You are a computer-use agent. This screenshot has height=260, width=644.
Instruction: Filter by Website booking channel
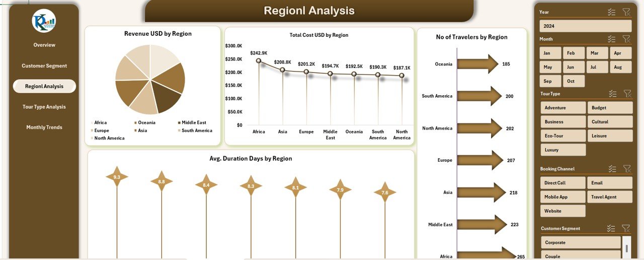coord(563,211)
